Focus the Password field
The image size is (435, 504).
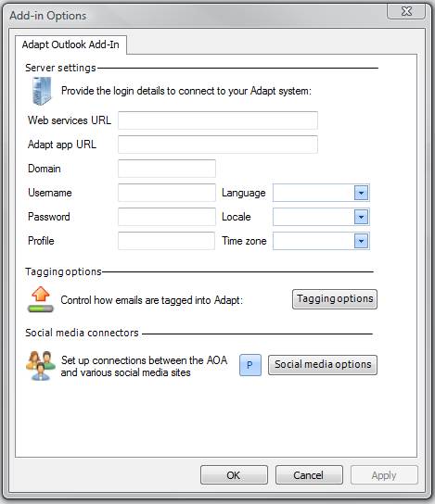click(167, 217)
